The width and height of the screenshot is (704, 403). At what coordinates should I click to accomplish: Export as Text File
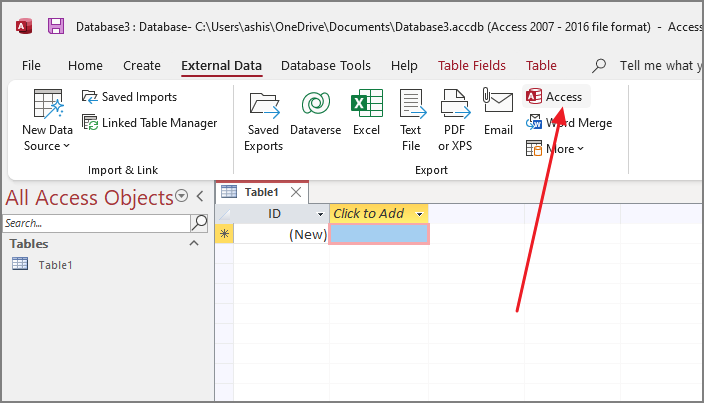(411, 121)
